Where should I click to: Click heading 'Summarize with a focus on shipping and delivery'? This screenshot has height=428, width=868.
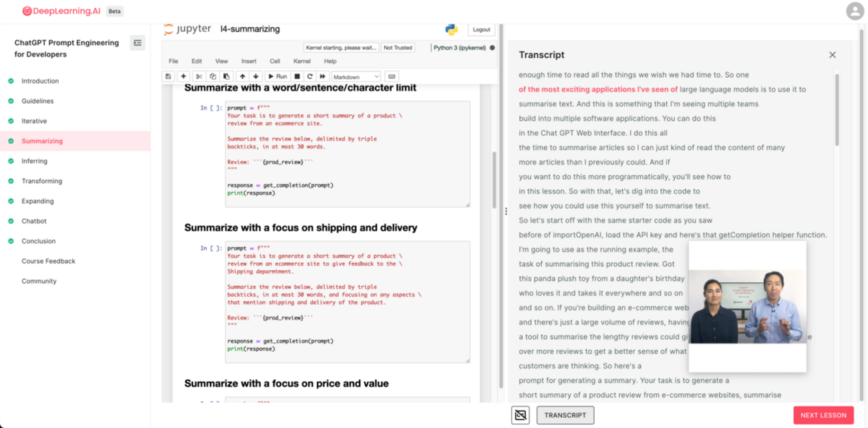pos(301,227)
